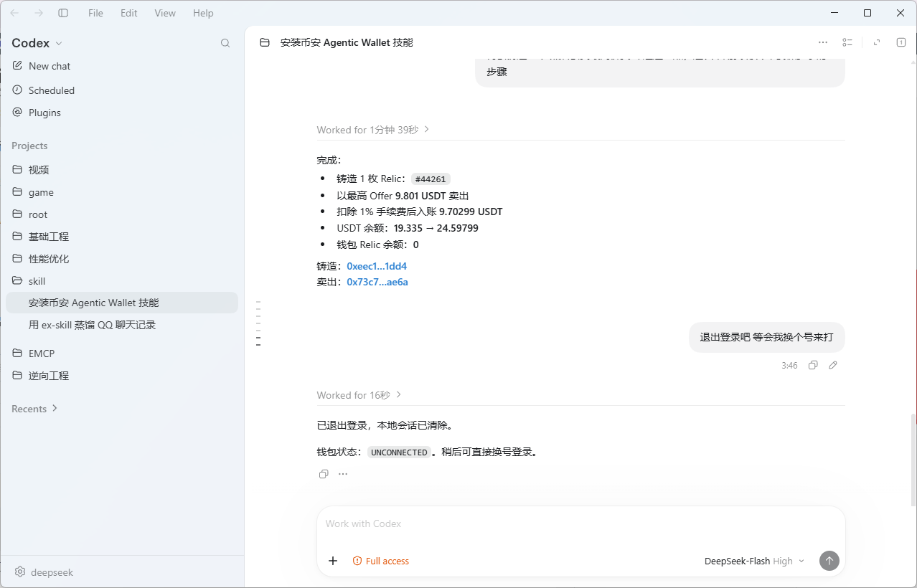
Task: Edit the user message with pencil icon
Action: pos(833,365)
